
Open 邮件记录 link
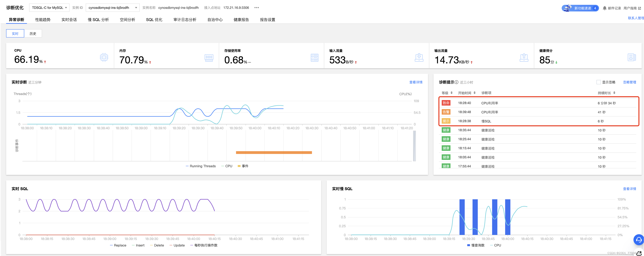tap(614, 8)
